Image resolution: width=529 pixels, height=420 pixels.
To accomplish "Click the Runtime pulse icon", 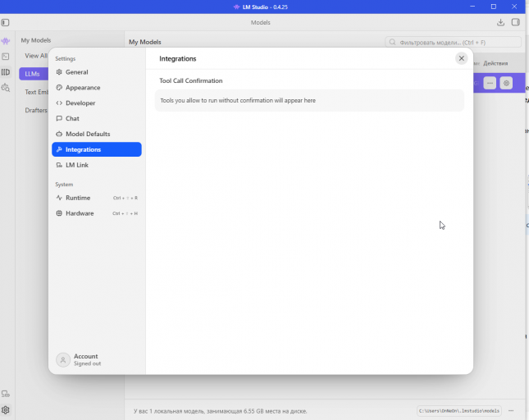I will [x=59, y=198].
